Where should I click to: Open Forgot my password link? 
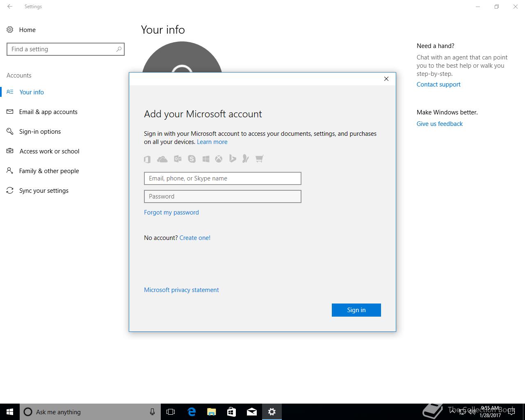click(x=171, y=212)
